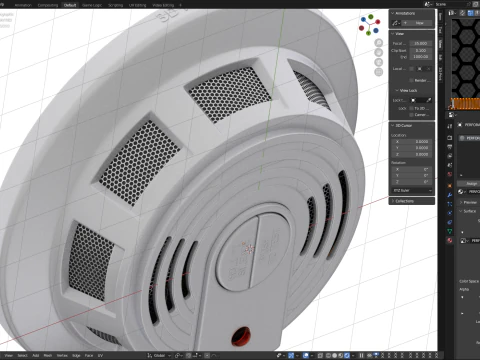Viewport: 480px width, 360px height.
Task: Open the pivot point dropdown
Action: point(179,355)
